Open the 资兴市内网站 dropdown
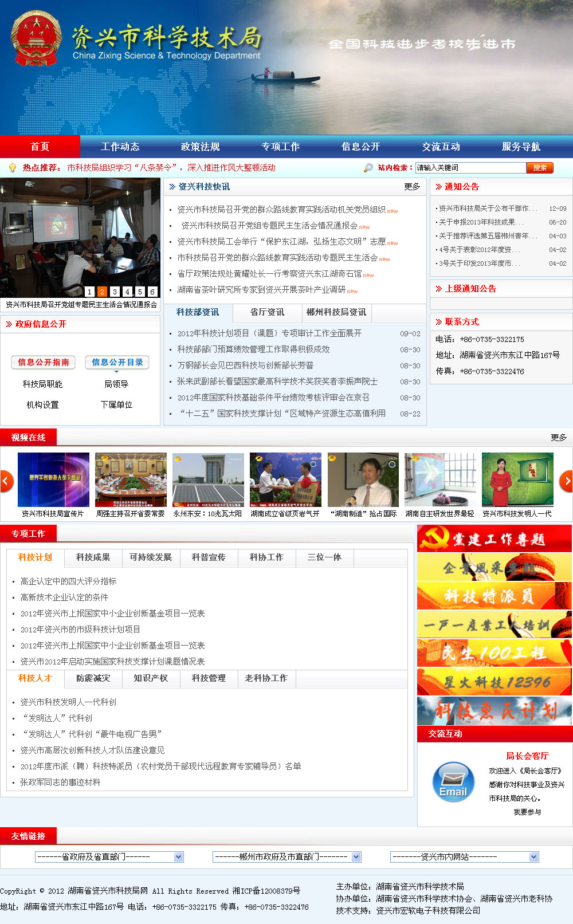Image resolution: width=573 pixels, height=924 pixels. [464, 857]
